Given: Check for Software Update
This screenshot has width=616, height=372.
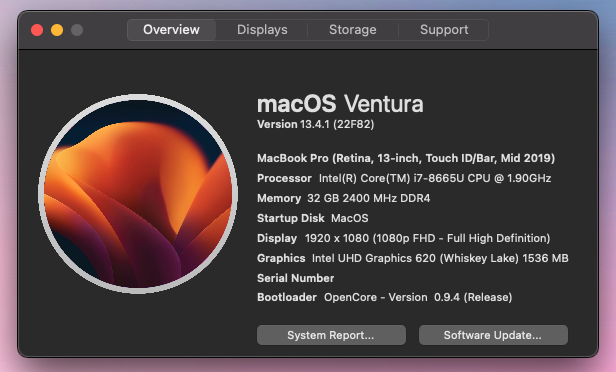Looking at the screenshot, I should [493, 335].
